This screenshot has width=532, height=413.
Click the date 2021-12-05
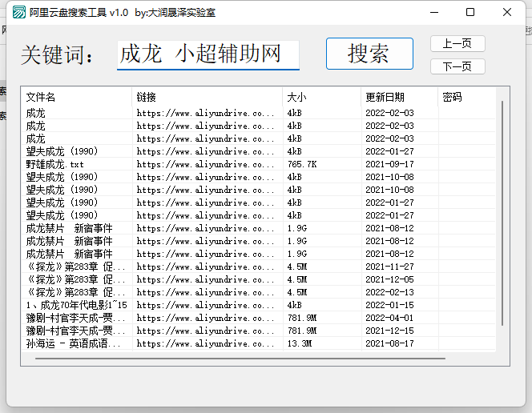389,279
